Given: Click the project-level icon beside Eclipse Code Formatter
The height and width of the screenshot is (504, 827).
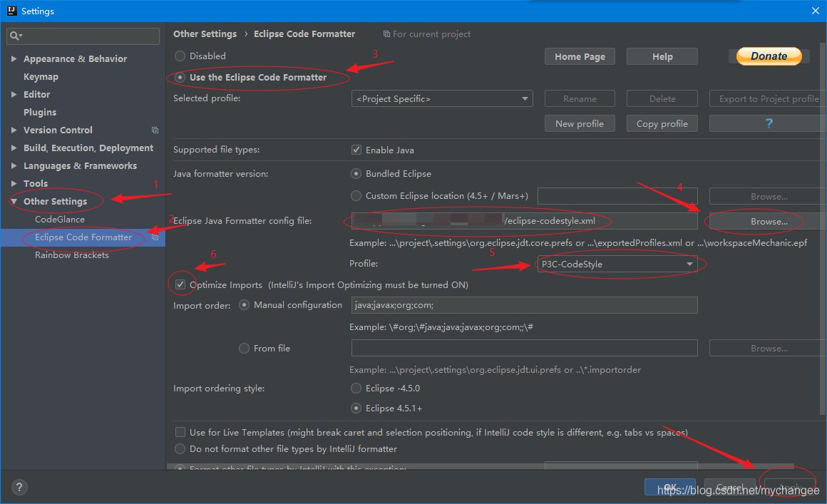Looking at the screenshot, I should click(155, 237).
